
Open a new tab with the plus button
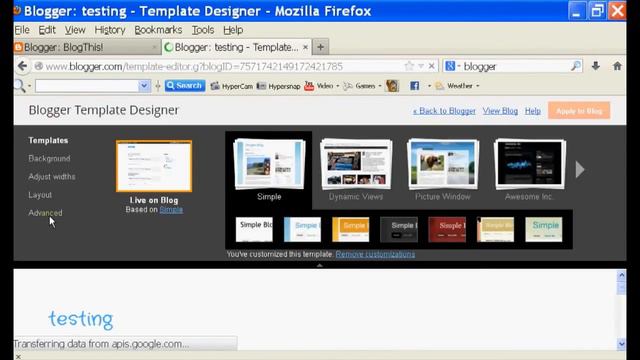click(320, 47)
